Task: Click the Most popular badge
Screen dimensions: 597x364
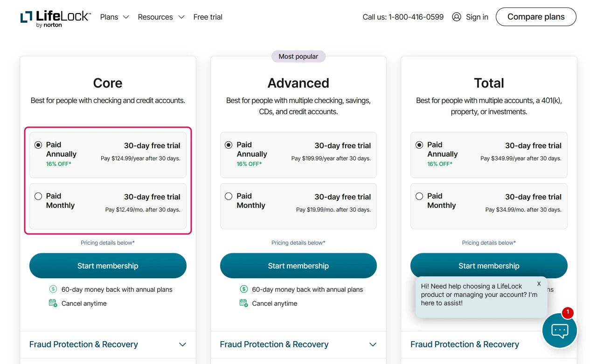Action: tap(298, 56)
